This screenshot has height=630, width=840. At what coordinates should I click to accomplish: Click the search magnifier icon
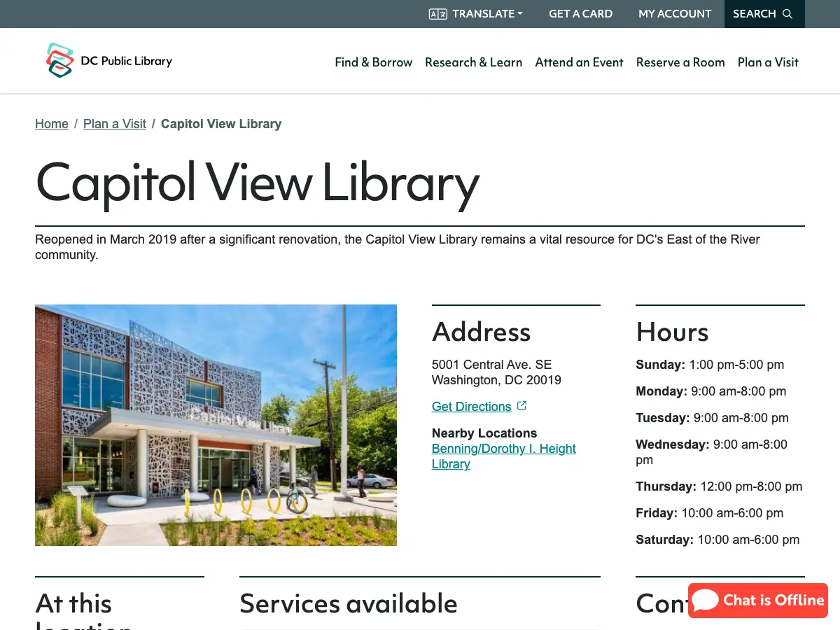(x=787, y=14)
